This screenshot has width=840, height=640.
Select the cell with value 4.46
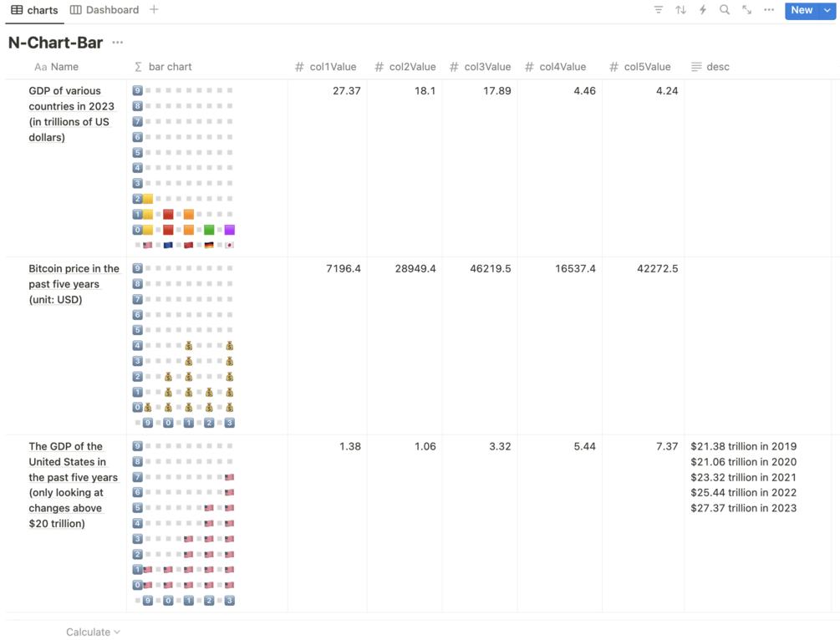559,168
